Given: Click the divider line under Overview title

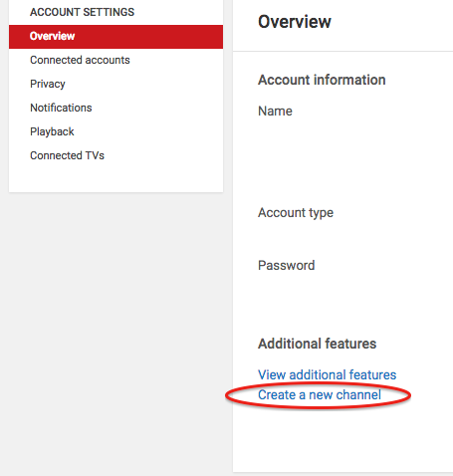Looking at the screenshot, I should [x=342, y=51].
